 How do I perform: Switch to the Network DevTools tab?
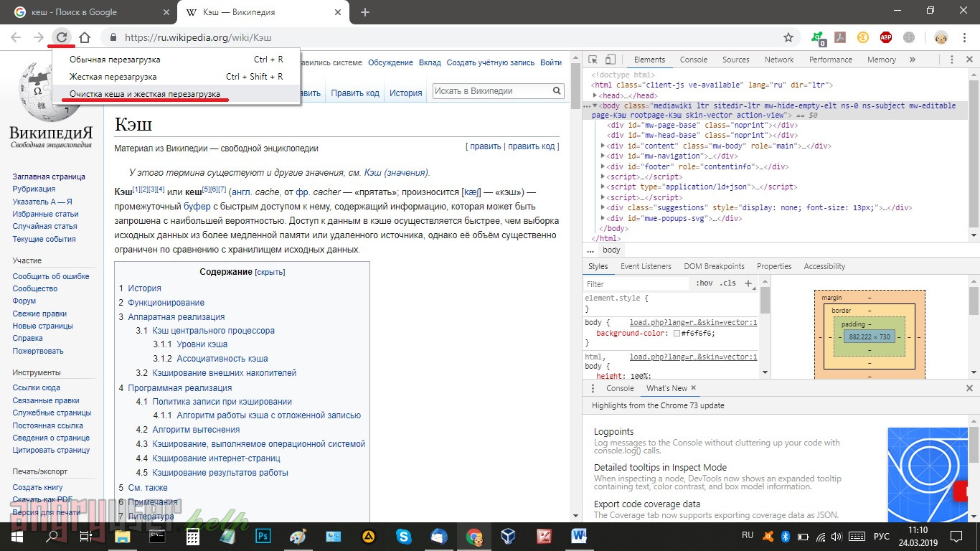click(779, 60)
